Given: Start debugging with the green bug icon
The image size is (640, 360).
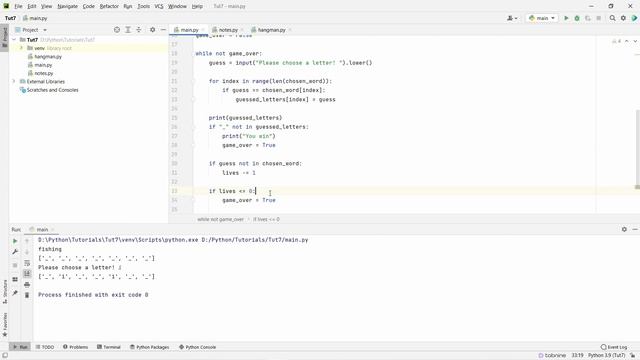Looking at the screenshot, I should [577, 18].
